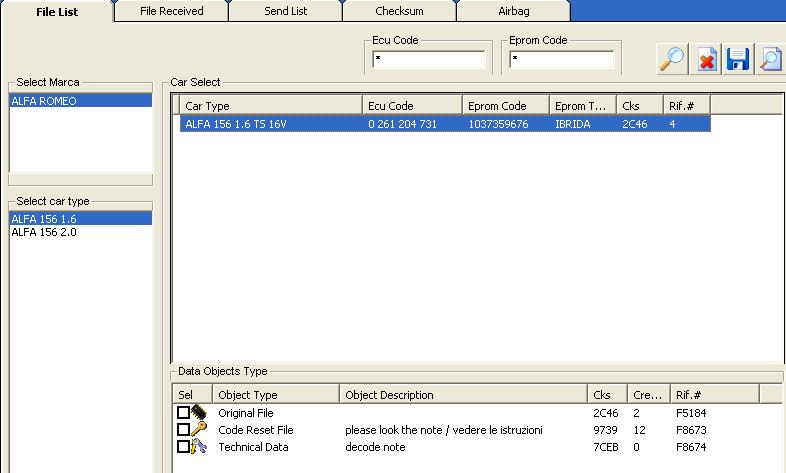Viewport: 786px width, 473px height.
Task: Select the Code Reset File row label
Action: tap(256, 430)
